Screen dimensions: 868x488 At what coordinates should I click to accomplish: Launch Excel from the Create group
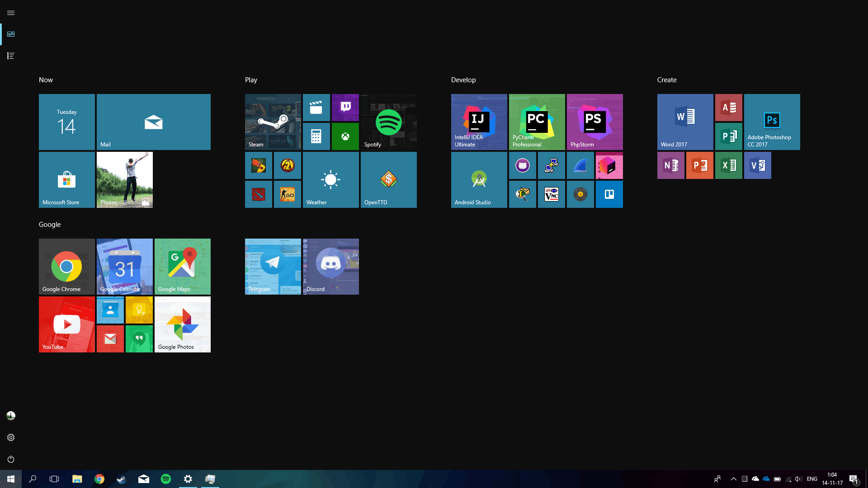pos(729,165)
